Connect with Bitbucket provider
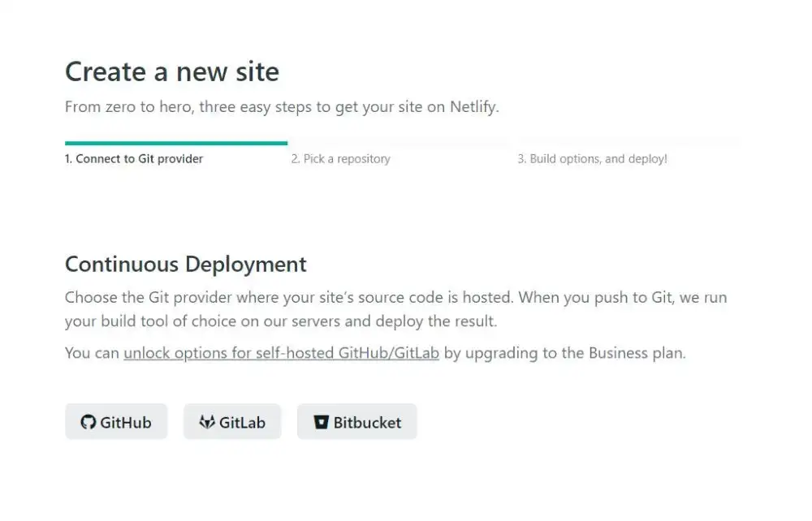Image resolution: width=812 pixels, height=521 pixels. [356, 421]
